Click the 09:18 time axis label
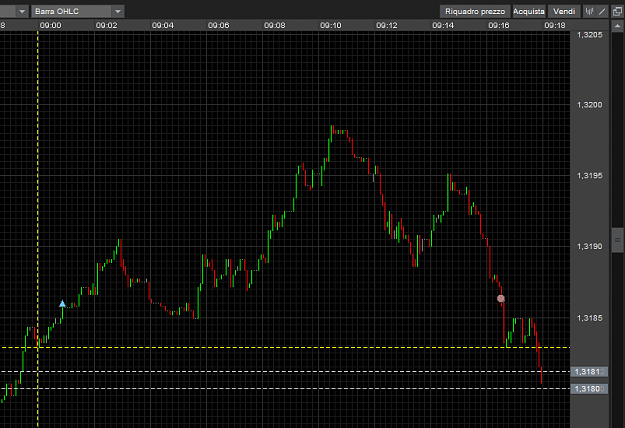 (x=555, y=26)
